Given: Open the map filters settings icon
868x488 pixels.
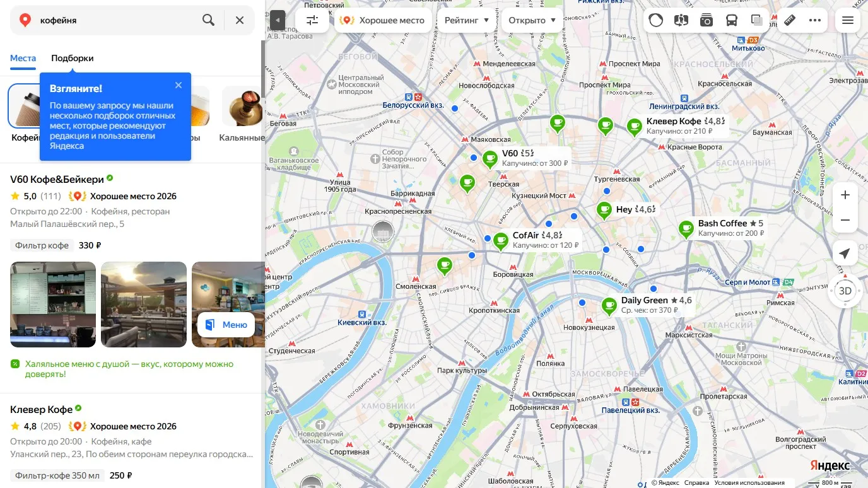Looking at the screenshot, I should pyautogui.click(x=312, y=20).
